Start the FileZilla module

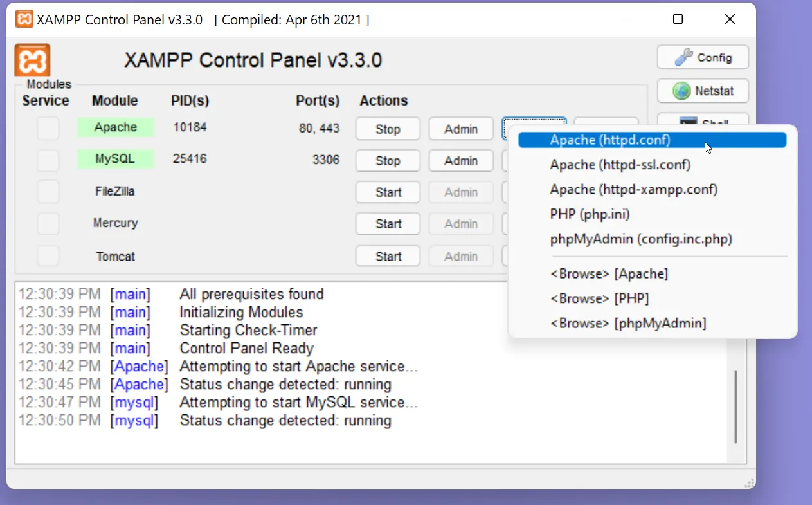[388, 192]
